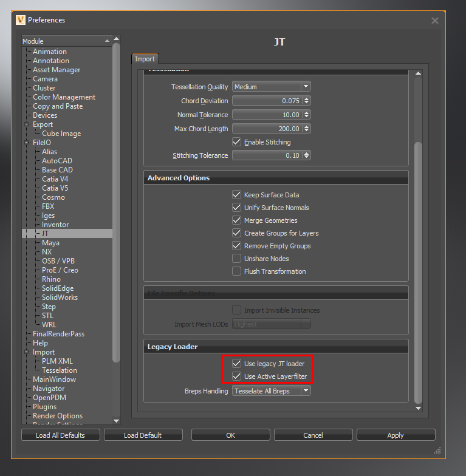Click JT settings panel scrollbar thumb
This screenshot has height=476, width=466.
418,273
